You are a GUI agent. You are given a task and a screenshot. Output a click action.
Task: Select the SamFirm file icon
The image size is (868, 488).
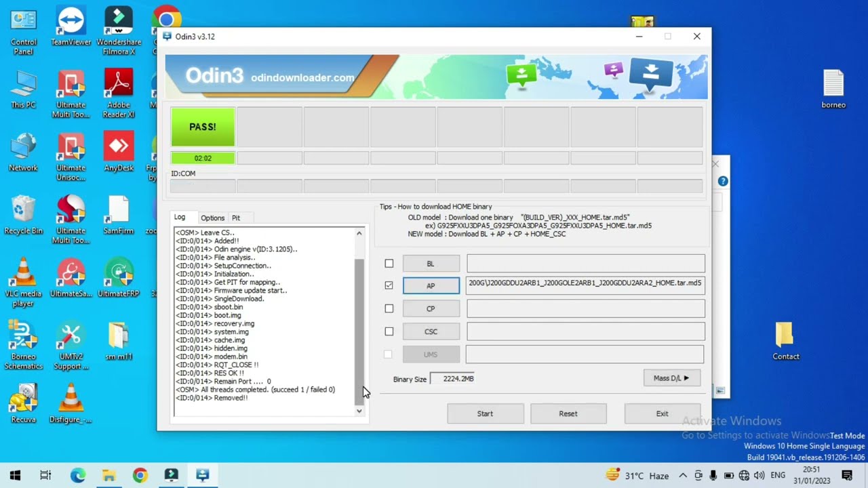click(x=119, y=216)
